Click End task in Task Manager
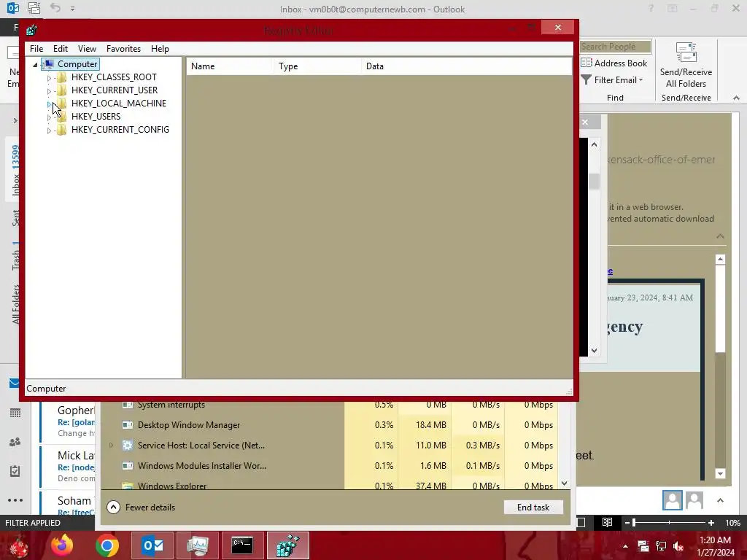Image resolution: width=747 pixels, height=560 pixels. [x=533, y=507]
